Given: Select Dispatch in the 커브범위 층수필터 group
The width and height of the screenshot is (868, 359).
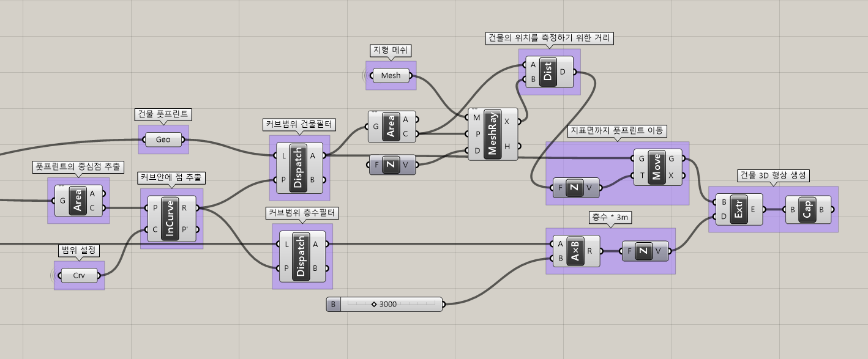Looking at the screenshot, I should click(301, 256).
